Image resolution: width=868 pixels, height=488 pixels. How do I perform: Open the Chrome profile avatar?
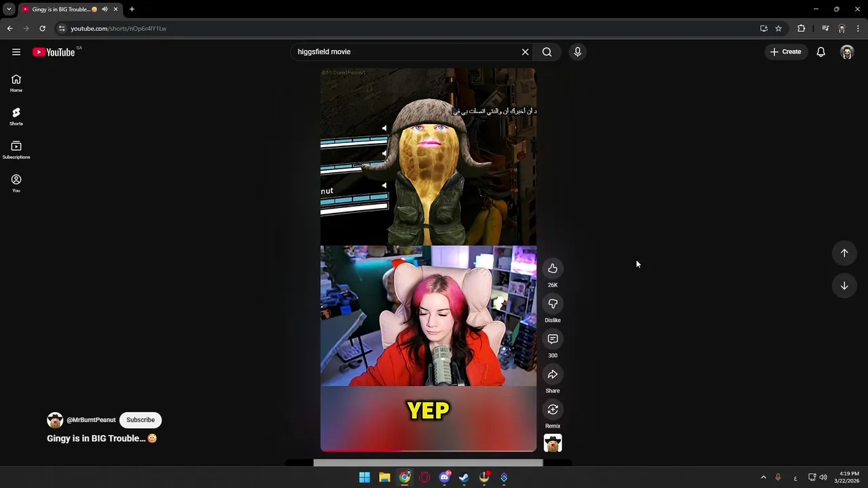(842, 28)
